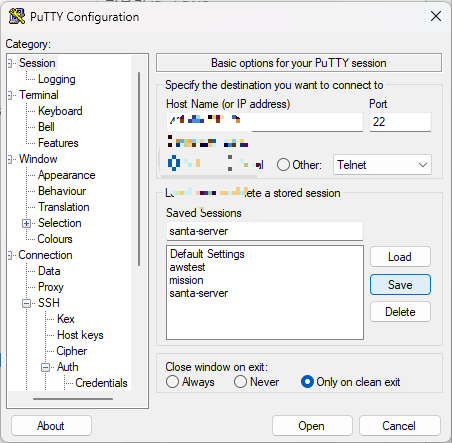Collapse the Window category node
The width and height of the screenshot is (452, 443).
(10, 159)
